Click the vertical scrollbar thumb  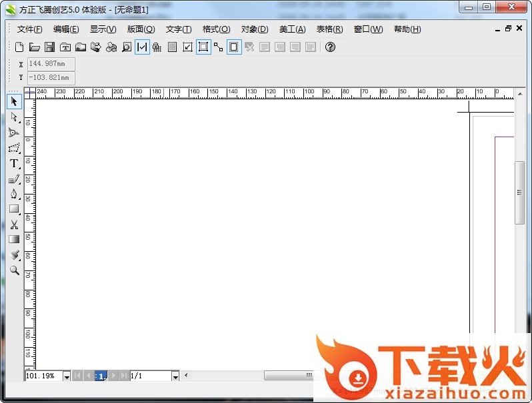tap(520, 193)
